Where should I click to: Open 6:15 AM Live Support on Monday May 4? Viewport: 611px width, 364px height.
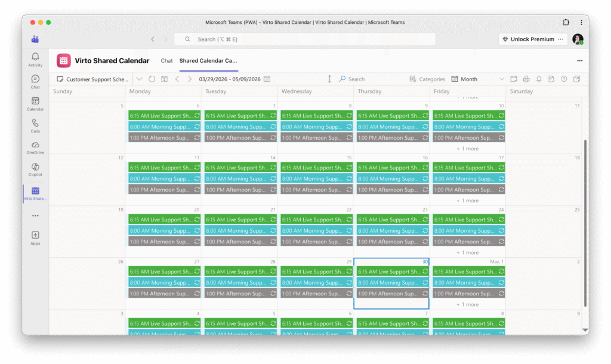pos(165,323)
